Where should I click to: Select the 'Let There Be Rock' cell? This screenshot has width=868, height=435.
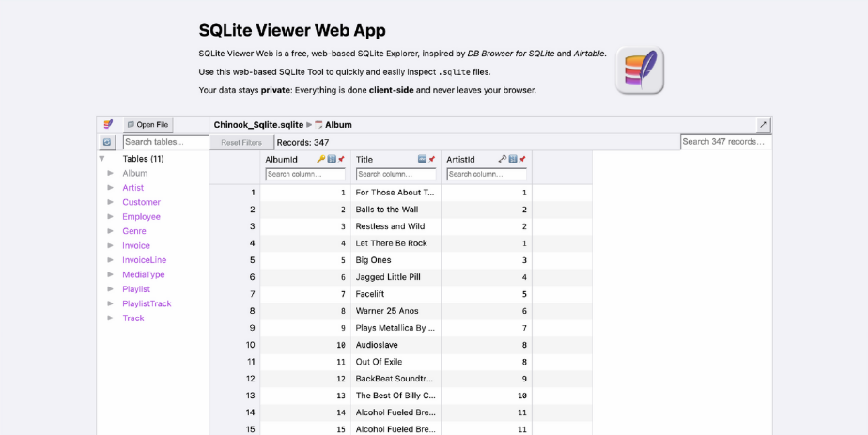[x=395, y=243]
